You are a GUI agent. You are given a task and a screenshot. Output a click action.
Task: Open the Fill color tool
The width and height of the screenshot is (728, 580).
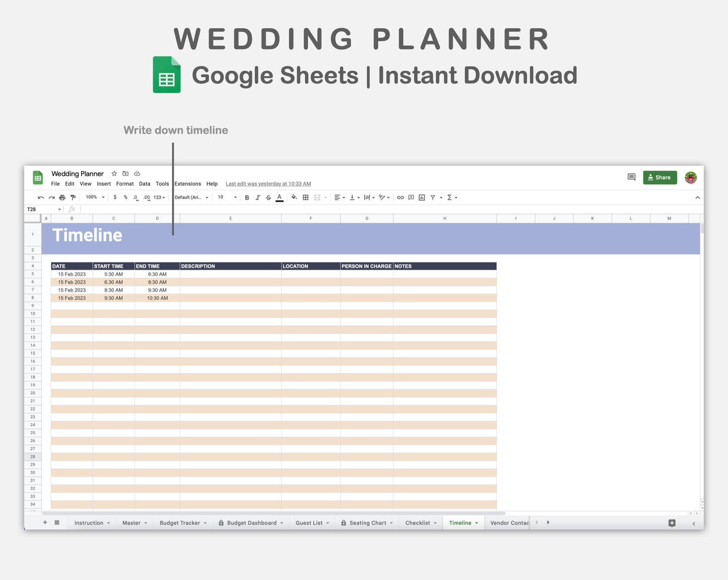pyautogui.click(x=294, y=197)
